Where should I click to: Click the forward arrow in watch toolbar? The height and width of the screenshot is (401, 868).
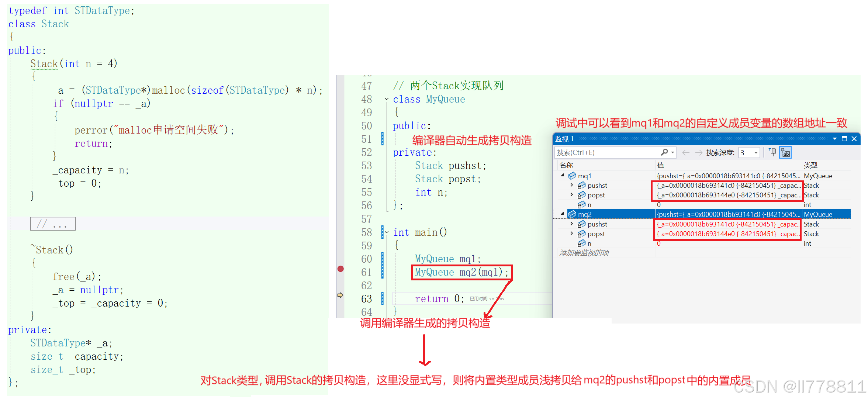(x=698, y=153)
